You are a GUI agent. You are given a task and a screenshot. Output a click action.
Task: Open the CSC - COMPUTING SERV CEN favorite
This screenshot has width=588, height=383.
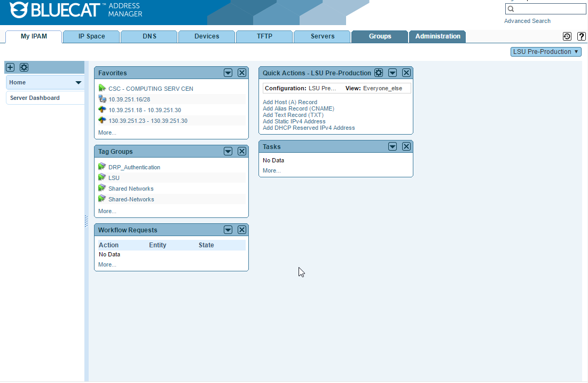point(151,89)
